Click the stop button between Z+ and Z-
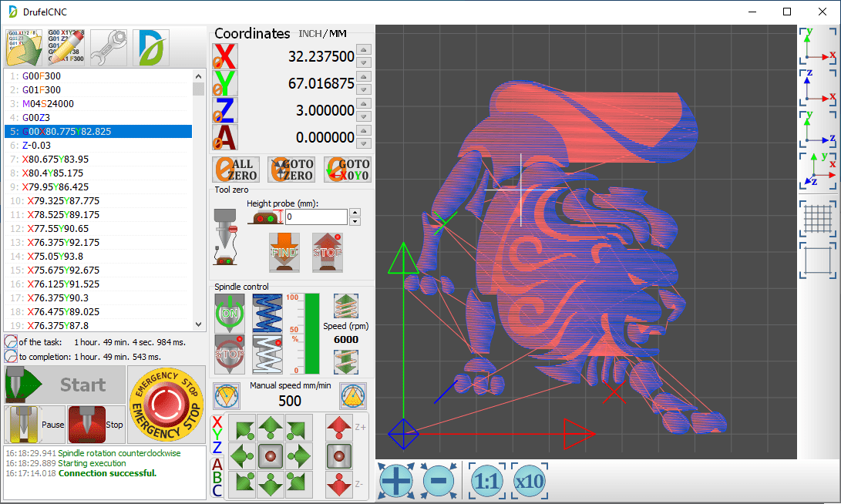The width and height of the screenshot is (841, 504). point(339,456)
